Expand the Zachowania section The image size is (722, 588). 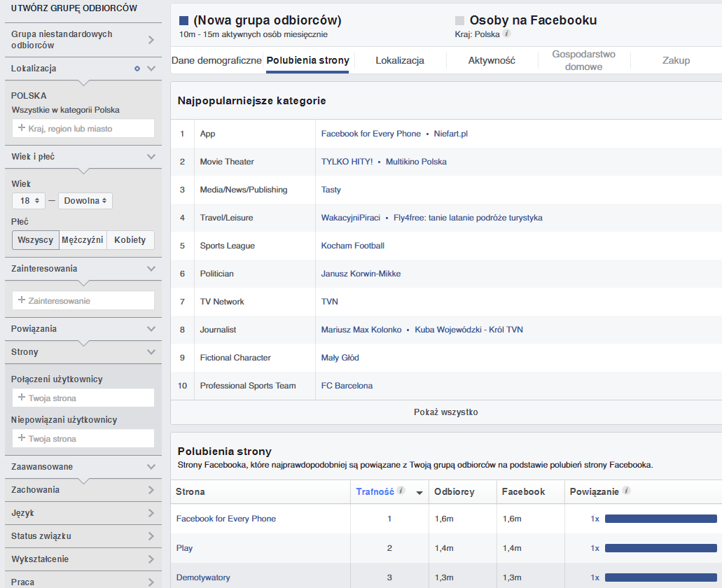[83, 490]
